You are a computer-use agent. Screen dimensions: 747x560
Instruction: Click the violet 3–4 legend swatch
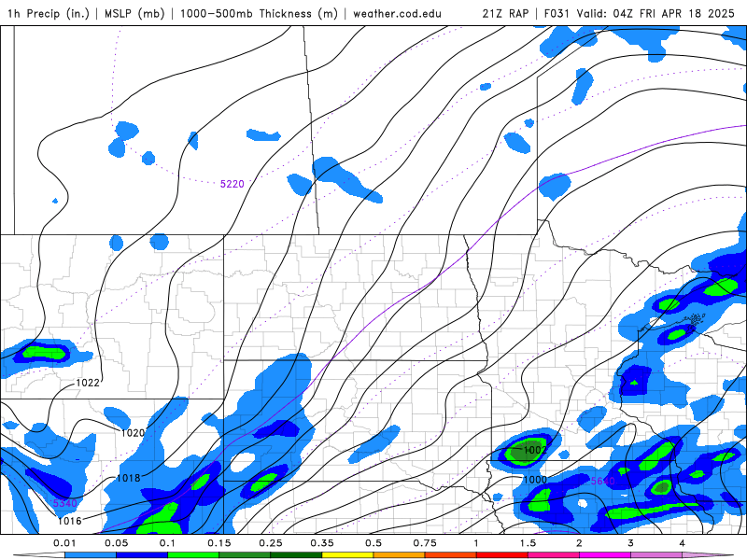pyautogui.click(x=656, y=554)
